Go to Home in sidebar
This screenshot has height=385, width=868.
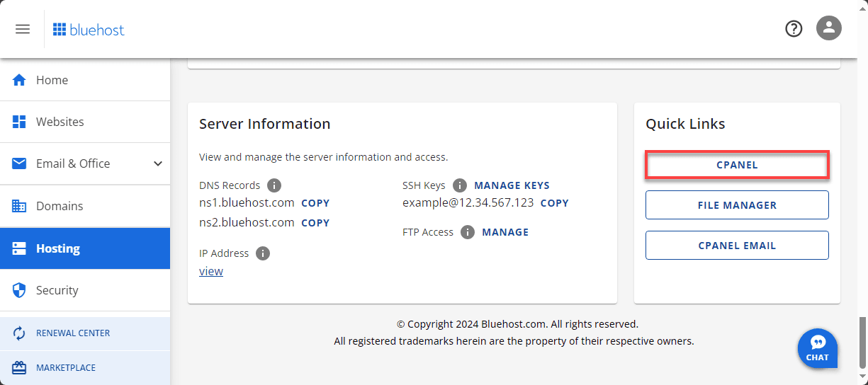pos(52,80)
